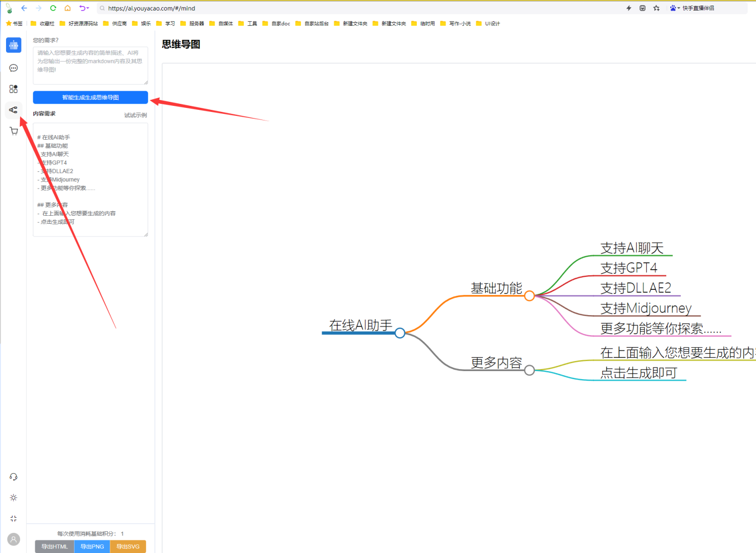The width and height of the screenshot is (756, 553).
Task: Click the 支持DLLAE2 leaf node
Action: 636,288
